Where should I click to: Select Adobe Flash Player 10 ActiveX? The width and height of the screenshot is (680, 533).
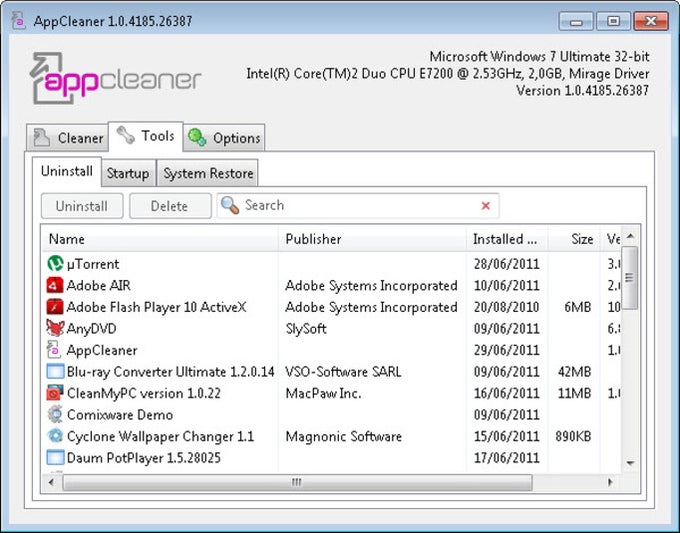click(156, 307)
